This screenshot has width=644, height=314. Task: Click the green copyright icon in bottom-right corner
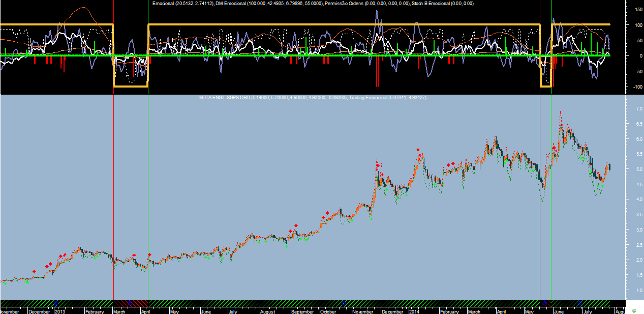point(634,310)
